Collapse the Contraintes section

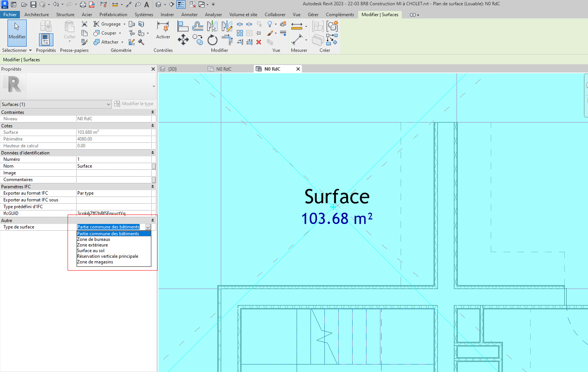tap(152, 112)
